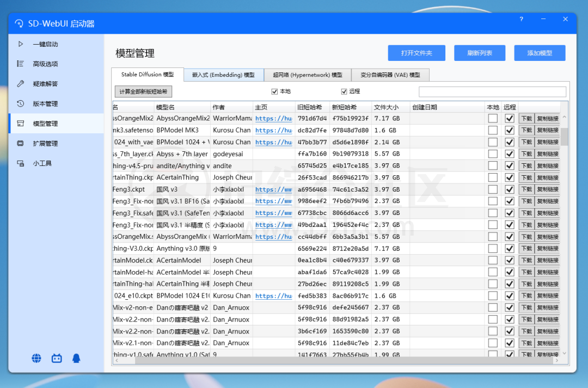The height and width of the screenshot is (388, 588).
Task: Open the Bilibili TV icon
Action: [x=57, y=359]
